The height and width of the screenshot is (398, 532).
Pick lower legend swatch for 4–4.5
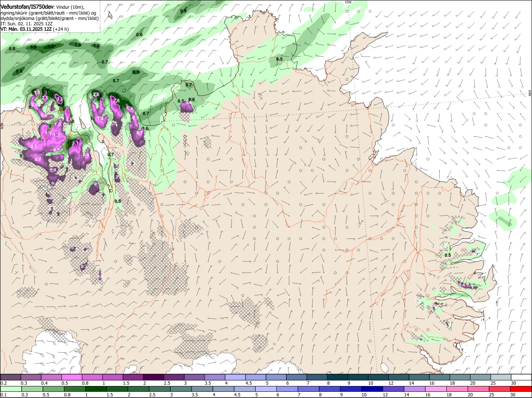pyautogui.click(x=224, y=389)
